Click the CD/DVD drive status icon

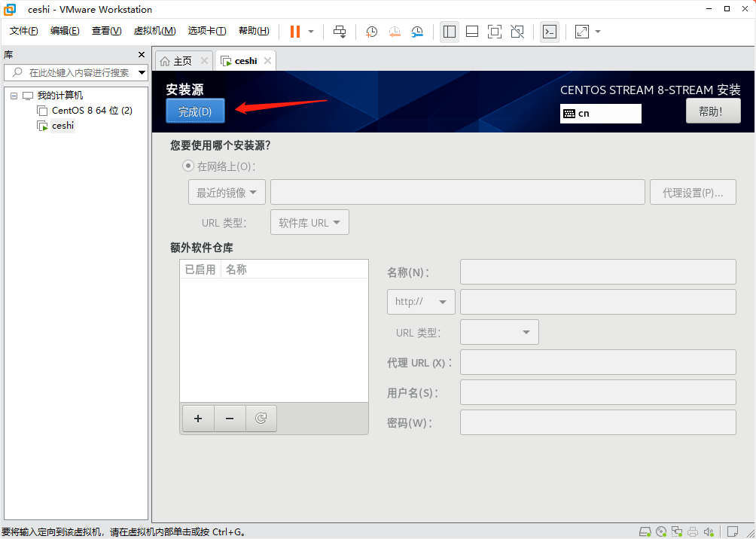coord(661,531)
